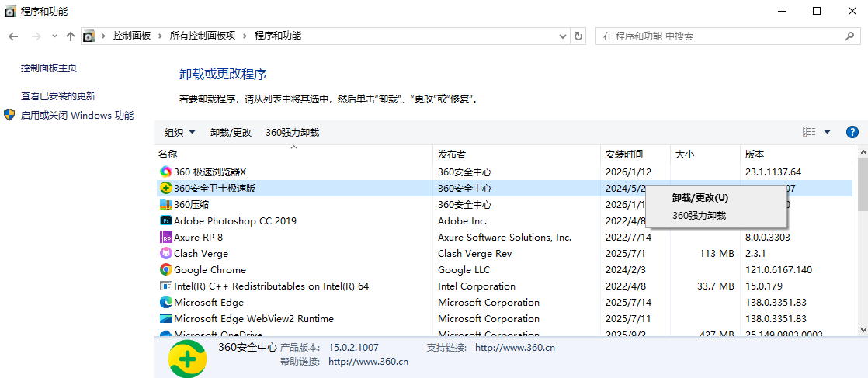Open 查看已安装的更新 link
The height and width of the screenshot is (378, 868).
tap(58, 96)
